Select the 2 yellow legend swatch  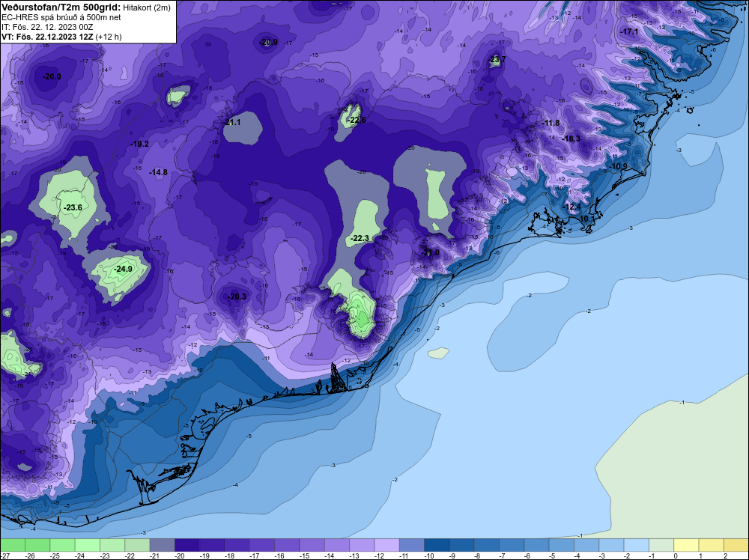click(736, 545)
